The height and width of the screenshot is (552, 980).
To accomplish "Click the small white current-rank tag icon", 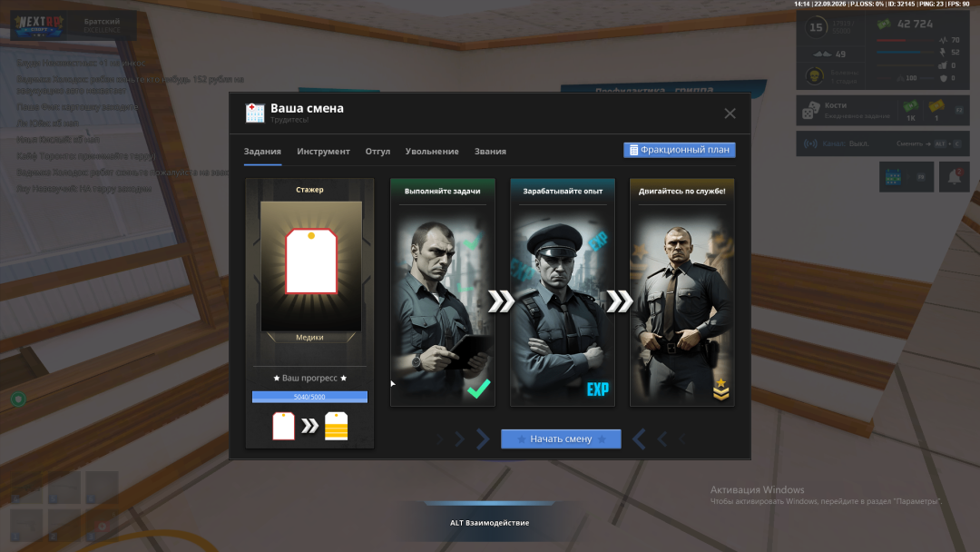I will 284,426.
